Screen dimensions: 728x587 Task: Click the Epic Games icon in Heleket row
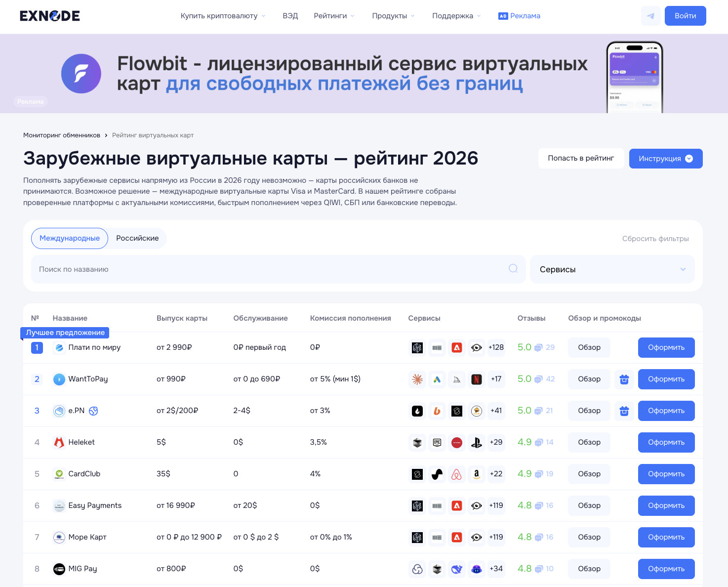[x=437, y=442]
